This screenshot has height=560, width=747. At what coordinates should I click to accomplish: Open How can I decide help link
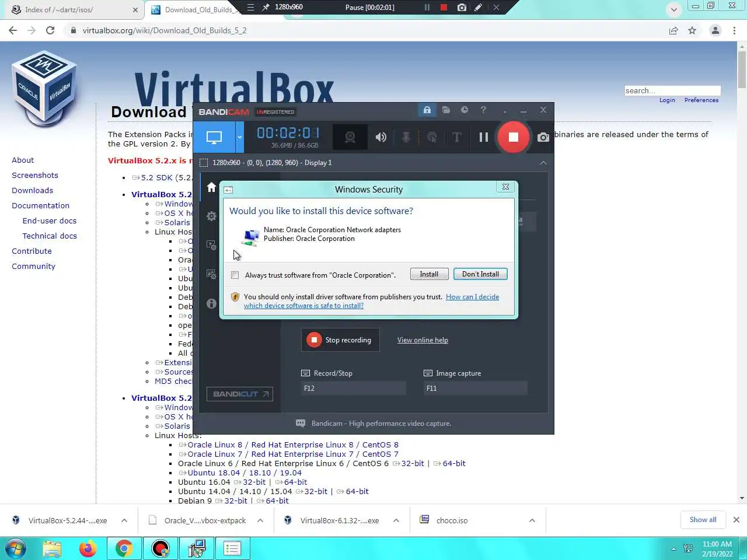click(x=472, y=297)
